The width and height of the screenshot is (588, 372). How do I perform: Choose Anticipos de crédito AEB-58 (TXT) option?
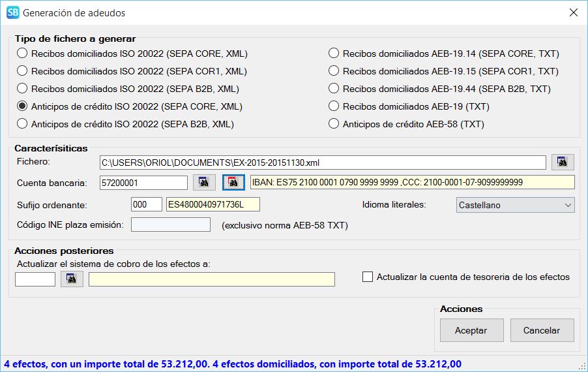pyautogui.click(x=334, y=124)
